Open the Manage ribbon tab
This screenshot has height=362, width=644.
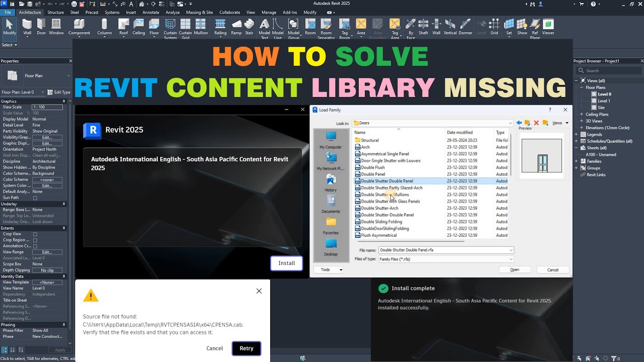(x=269, y=12)
